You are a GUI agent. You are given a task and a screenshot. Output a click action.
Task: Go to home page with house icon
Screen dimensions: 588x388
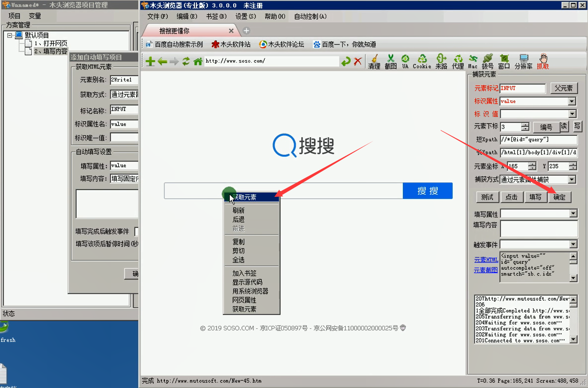point(198,62)
